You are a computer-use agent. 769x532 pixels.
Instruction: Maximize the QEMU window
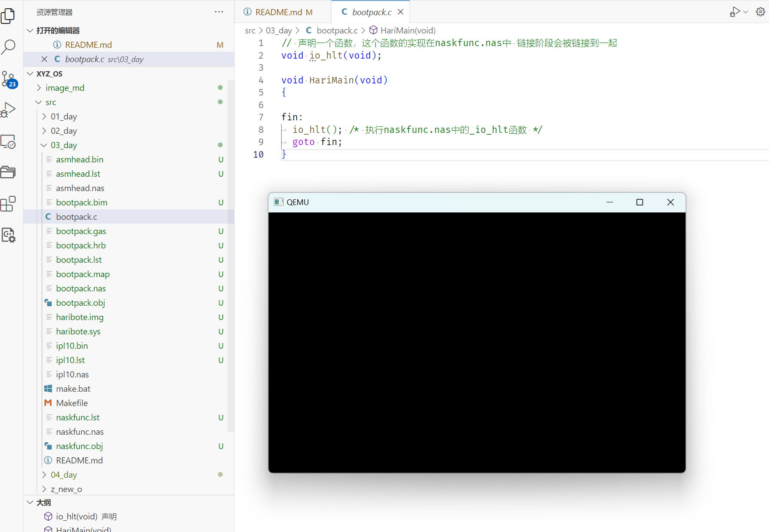click(x=640, y=202)
